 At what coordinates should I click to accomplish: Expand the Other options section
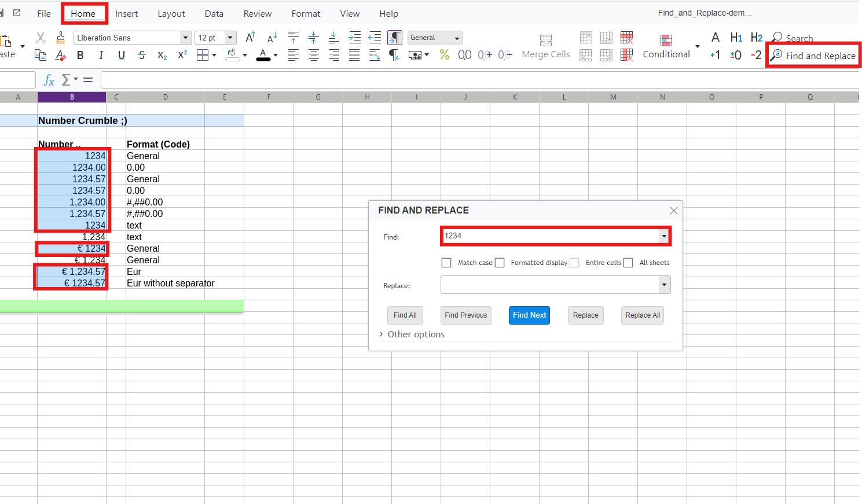click(x=413, y=334)
